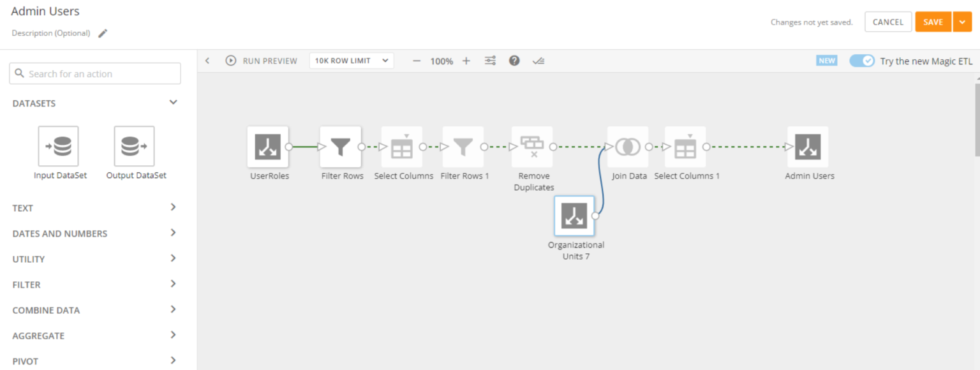The height and width of the screenshot is (370, 980).
Task: Click the SAVE dropdown arrow
Action: [x=962, y=21]
